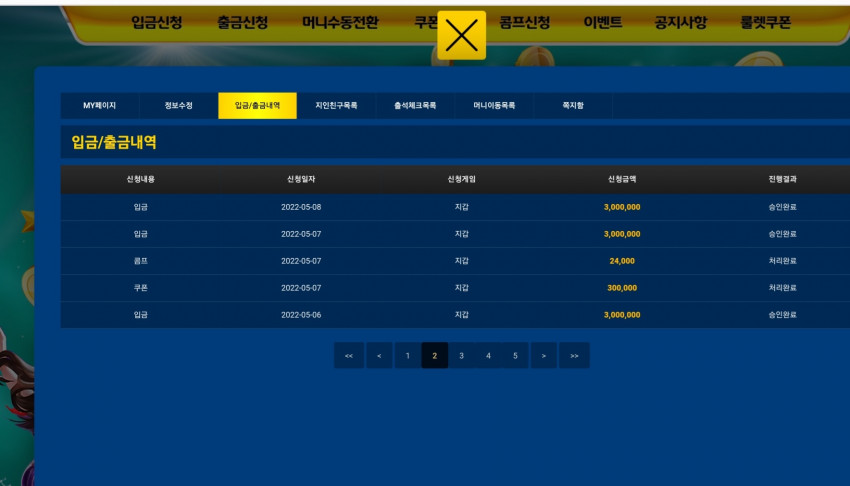Click 지갑 cell in 2022-05-06 row
This screenshot has height=486, width=850.
pos(461,315)
